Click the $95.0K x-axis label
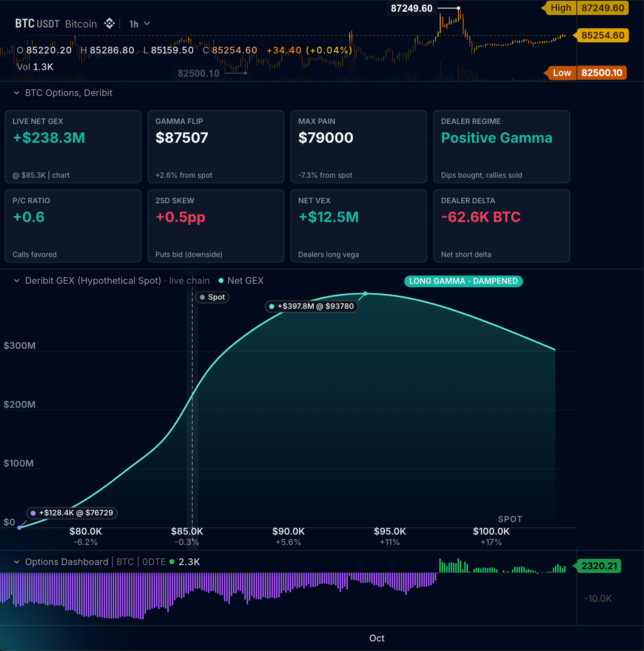The image size is (644, 651). click(390, 531)
